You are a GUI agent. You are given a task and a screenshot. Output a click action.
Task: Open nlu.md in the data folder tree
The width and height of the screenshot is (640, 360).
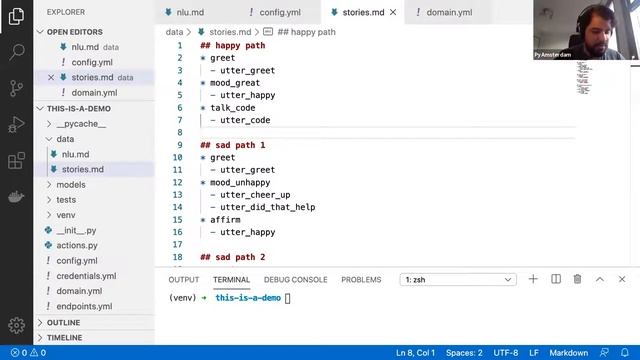coord(75,154)
